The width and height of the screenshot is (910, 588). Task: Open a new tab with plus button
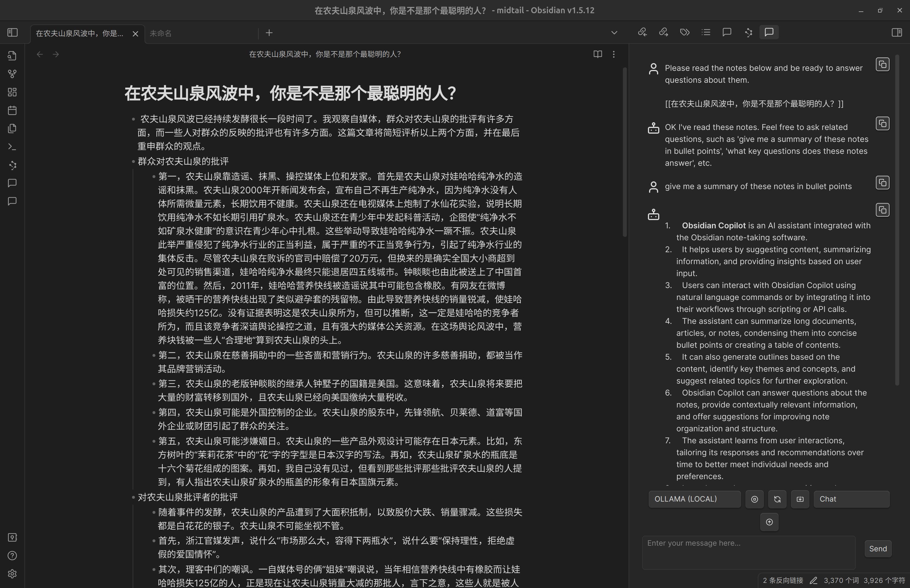269,33
